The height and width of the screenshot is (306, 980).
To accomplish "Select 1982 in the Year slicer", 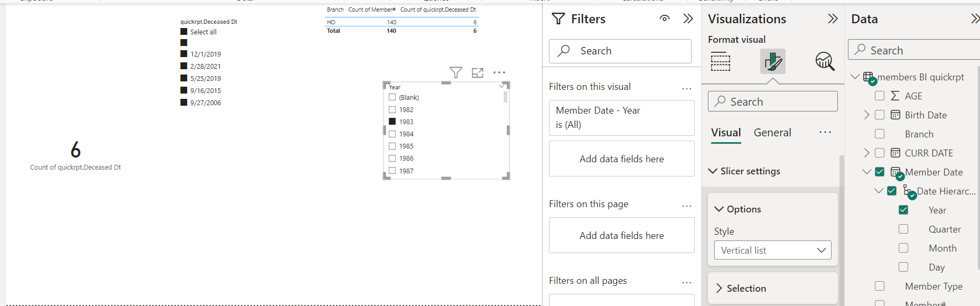I will (x=392, y=109).
